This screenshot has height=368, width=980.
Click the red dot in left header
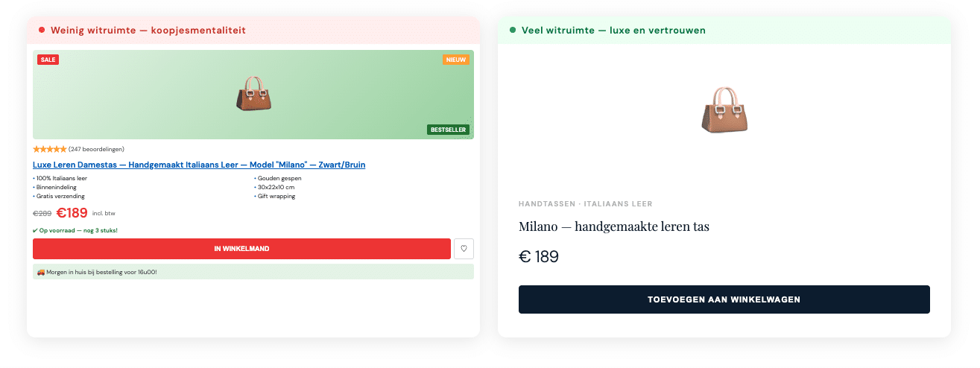point(42,31)
